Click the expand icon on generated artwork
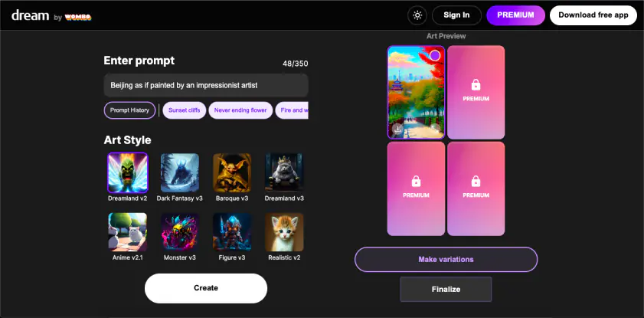644x318 pixels. pyautogui.click(x=434, y=129)
